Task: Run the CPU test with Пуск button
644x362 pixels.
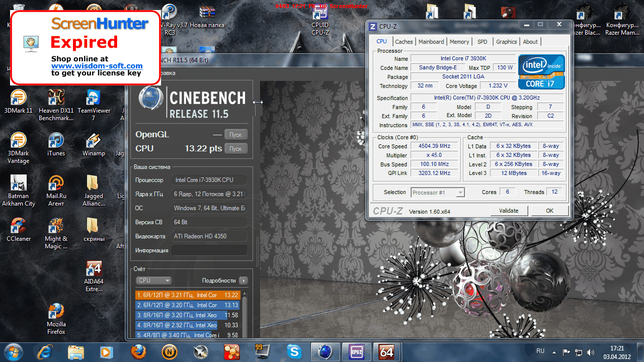Action: tap(235, 149)
